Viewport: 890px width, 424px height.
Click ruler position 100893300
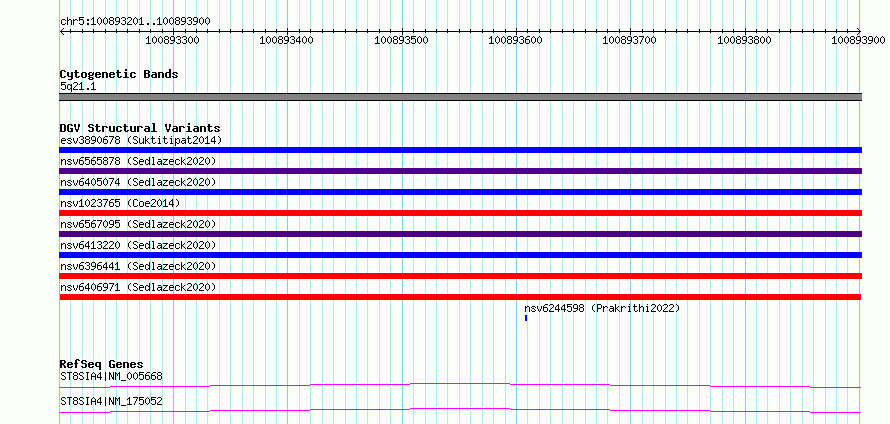tap(173, 40)
